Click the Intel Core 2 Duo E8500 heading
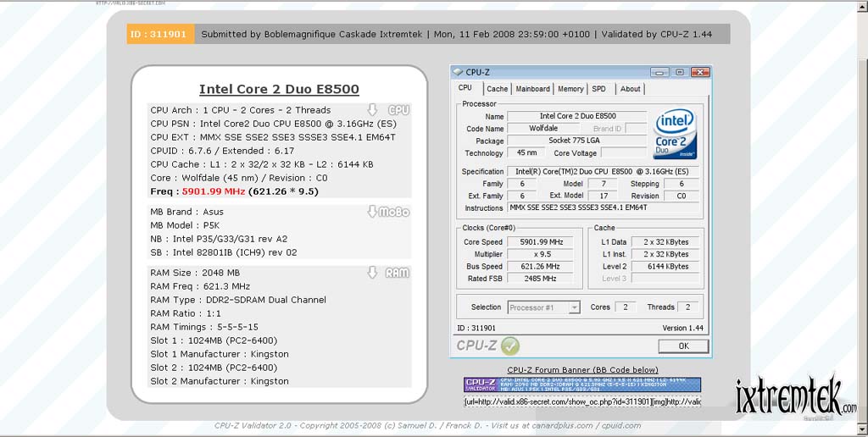 (279, 89)
